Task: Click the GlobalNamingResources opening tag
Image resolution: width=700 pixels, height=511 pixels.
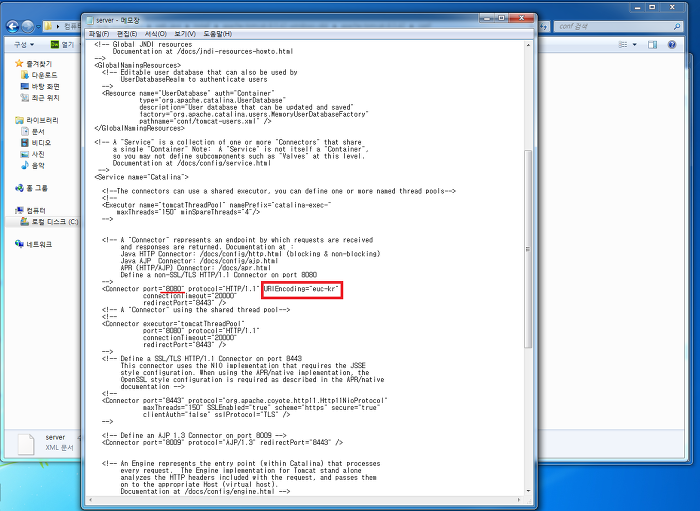Action: click(x=138, y=65)
